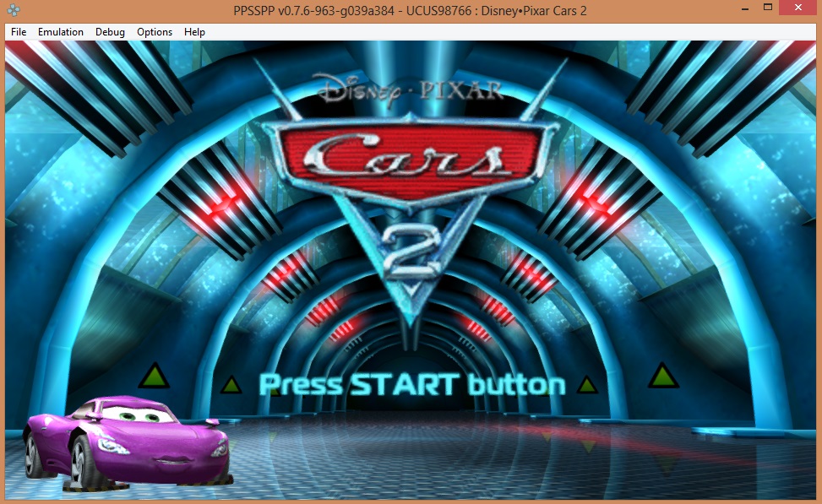822x504 pixels.
Task: Maximize the PPSSPP emulator window
Action: (767, 9)
